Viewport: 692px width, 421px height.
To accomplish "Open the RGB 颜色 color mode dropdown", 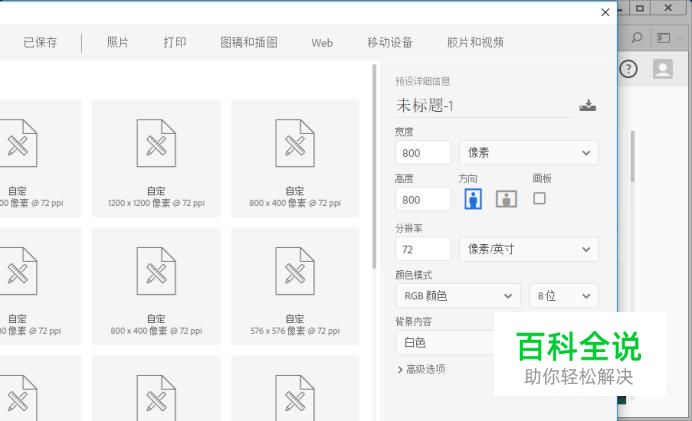I will (458, 296).
